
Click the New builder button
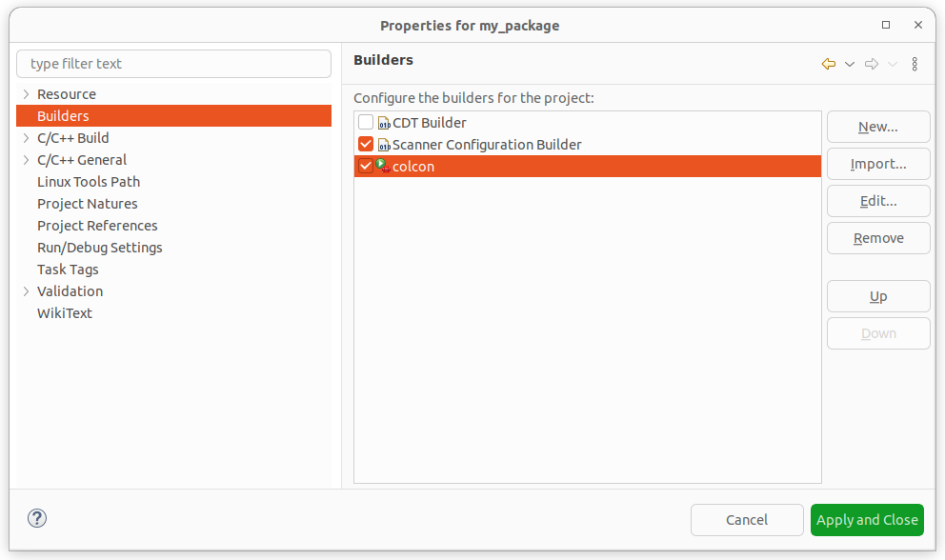877,126
